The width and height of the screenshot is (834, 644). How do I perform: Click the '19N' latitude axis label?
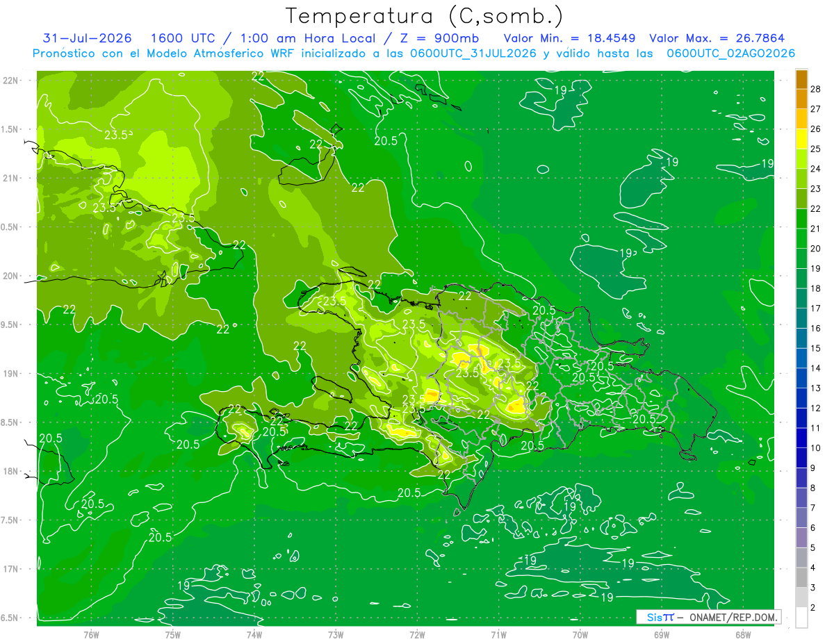coord(11,374)
